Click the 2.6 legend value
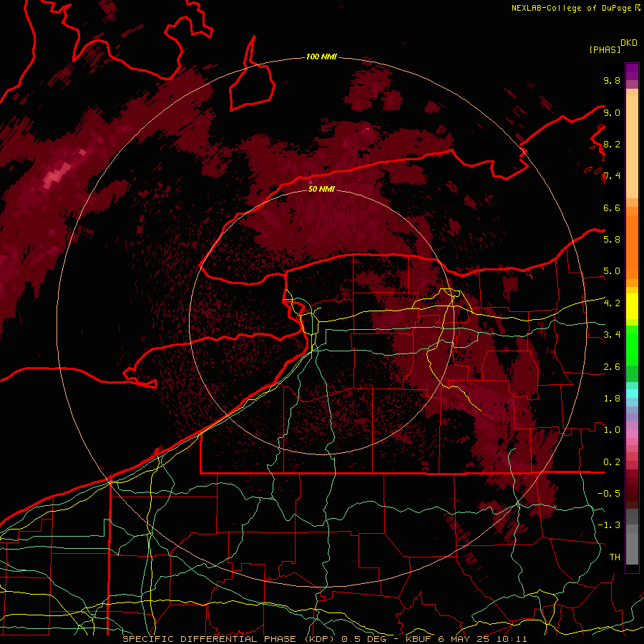Viewport: 644px width, 644px height. [612, 367]
